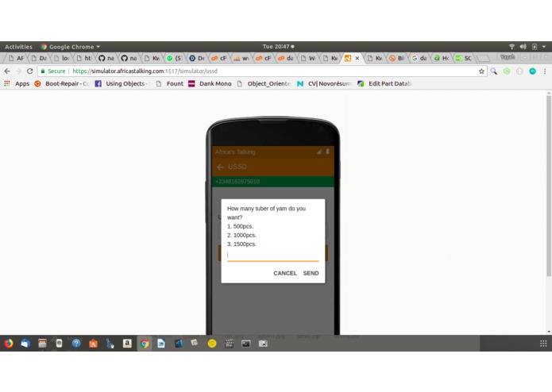
Task: Open the Object_Oriented bookmark
Action: tap(264, 83)
